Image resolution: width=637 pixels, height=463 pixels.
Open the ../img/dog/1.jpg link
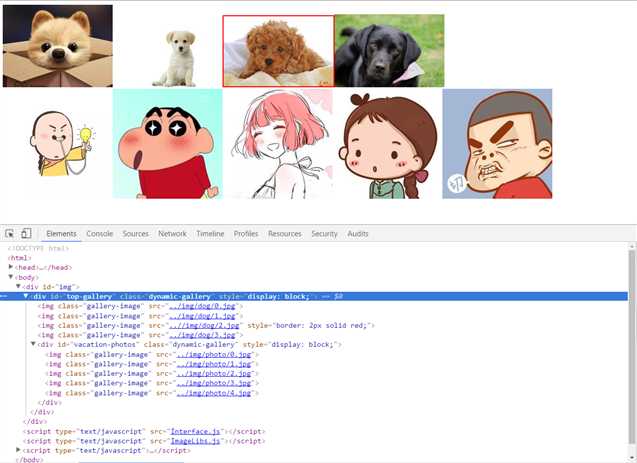202,316
